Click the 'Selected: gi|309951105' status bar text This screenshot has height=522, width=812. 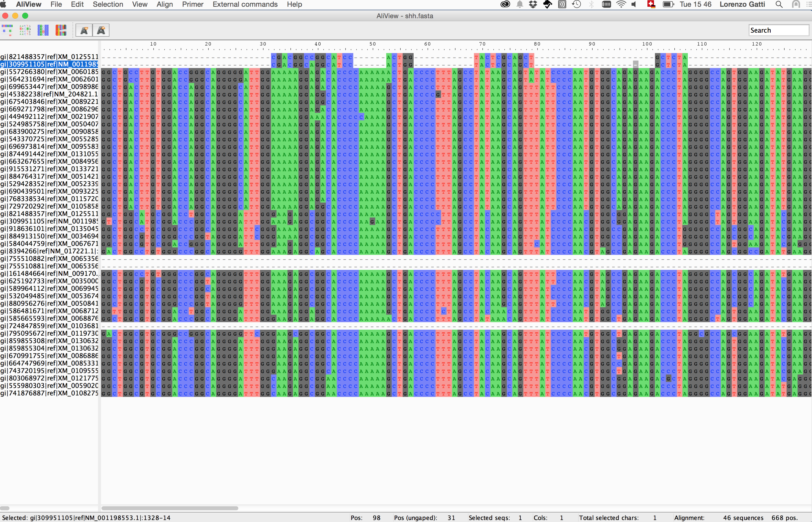point(86,518)
